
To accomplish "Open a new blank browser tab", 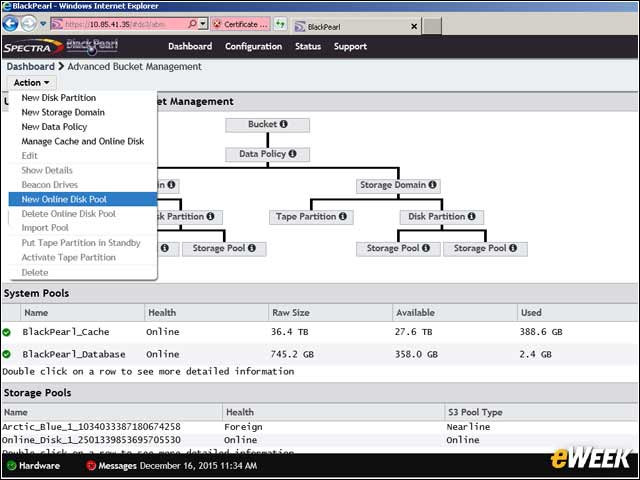I will click(431, 26).
